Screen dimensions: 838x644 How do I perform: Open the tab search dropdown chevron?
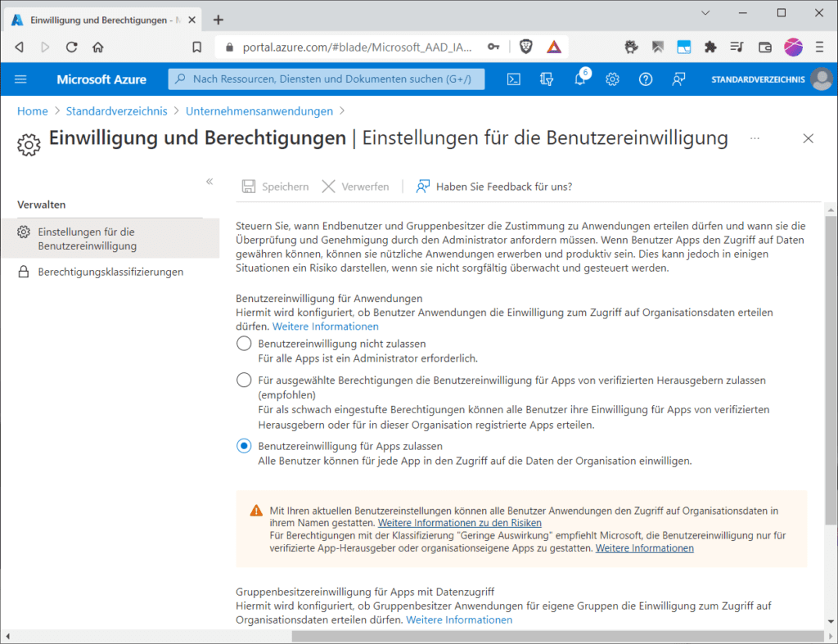point(705,13)
